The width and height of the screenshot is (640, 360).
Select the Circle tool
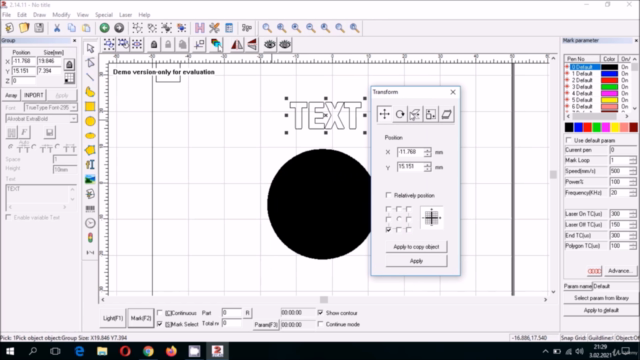click(x=90, y=121)
